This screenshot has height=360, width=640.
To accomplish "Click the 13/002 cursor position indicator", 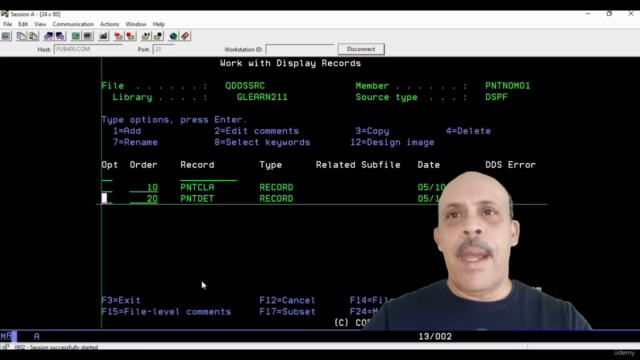I will click(x=435, y=337).
